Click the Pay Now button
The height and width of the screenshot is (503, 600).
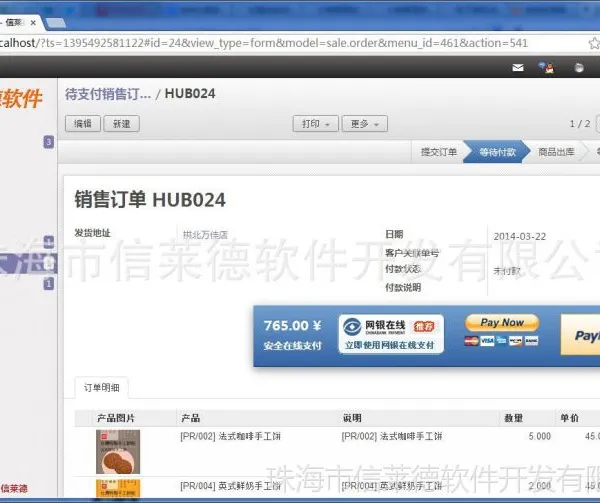pyautogui.click(x=502, y=322)
